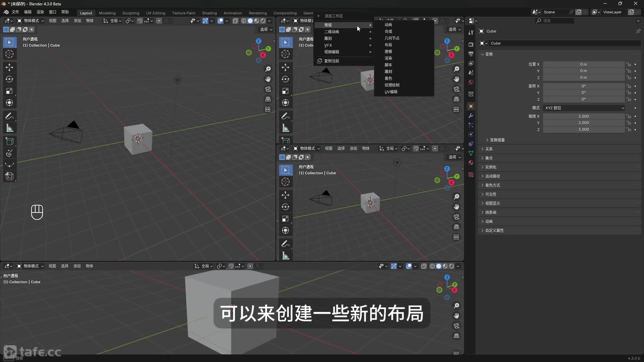644x362 pixels.
Task: Pick the Add Cube tool
Action: (10, 141)
